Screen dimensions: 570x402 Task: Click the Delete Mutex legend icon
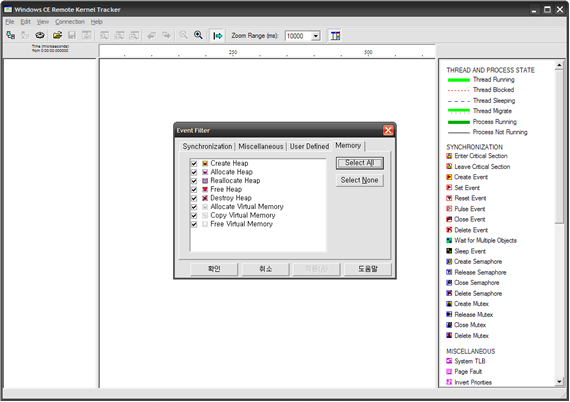[449, 335]
